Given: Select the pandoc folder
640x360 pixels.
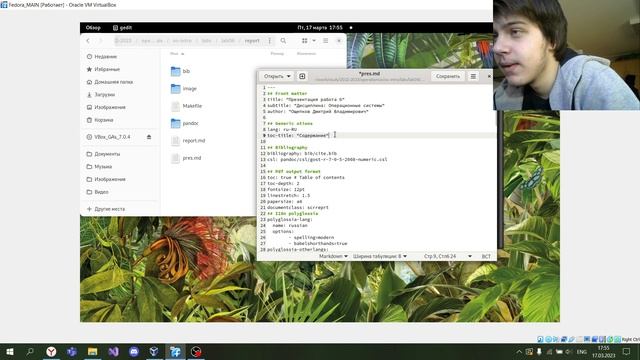Looking at the screenshot, I should click(184, 123).
